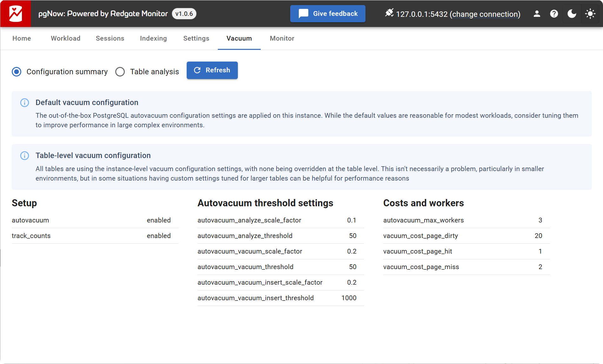Click the Redgate red logo icon

[16, 14]
